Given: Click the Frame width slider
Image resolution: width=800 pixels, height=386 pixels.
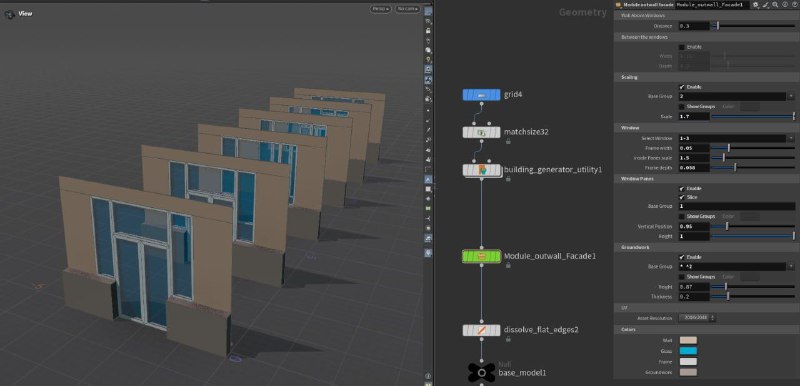Looking at the screenshot, I should click(753, 148).
